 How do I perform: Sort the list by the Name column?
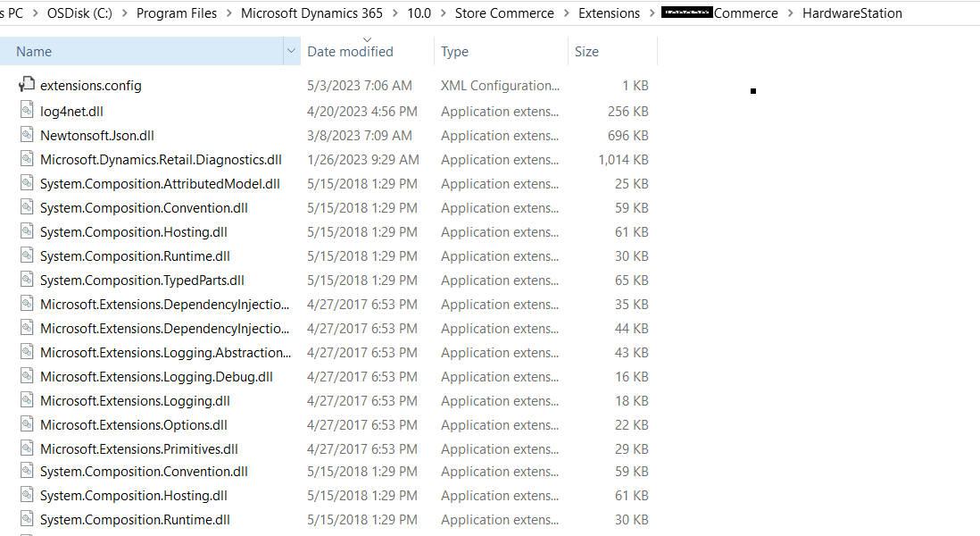pos(34,51)
